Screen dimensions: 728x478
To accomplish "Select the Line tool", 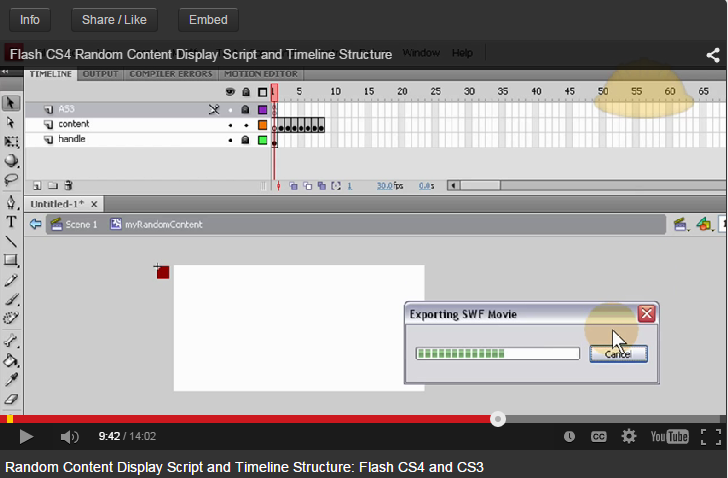I will click(11, 241).
